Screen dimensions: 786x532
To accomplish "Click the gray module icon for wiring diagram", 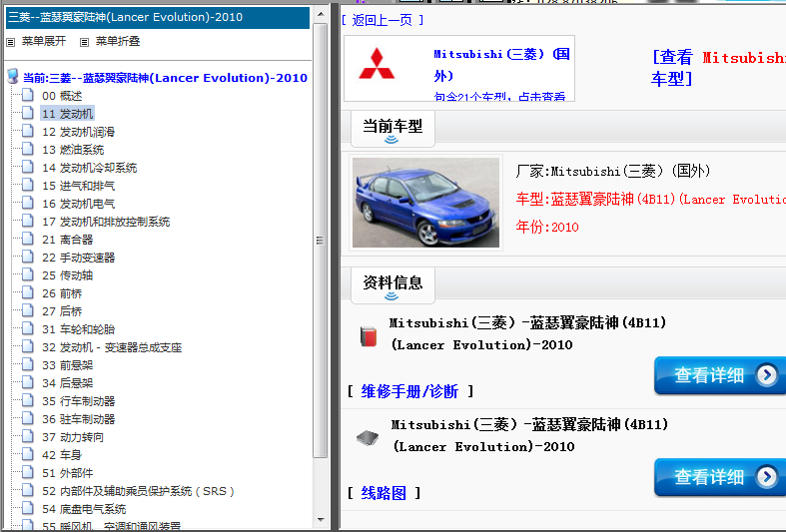I will point(368,438).
